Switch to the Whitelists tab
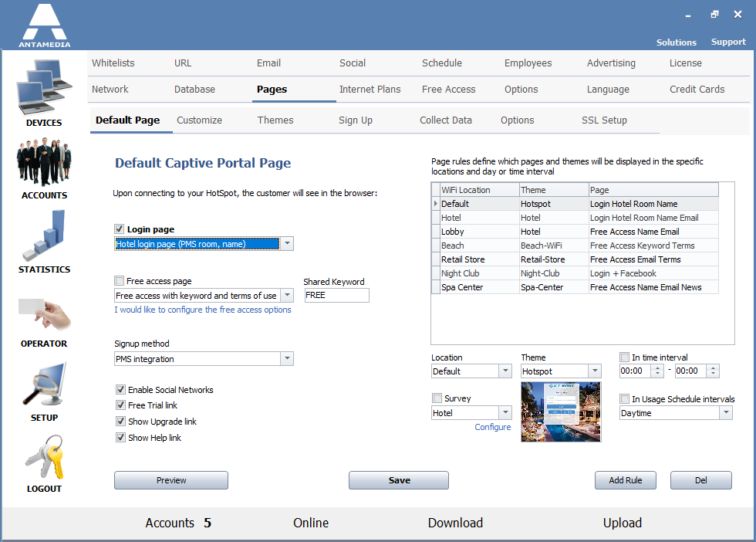The height and width of the screenshot is (542, 756). click(x=113, y=63)
